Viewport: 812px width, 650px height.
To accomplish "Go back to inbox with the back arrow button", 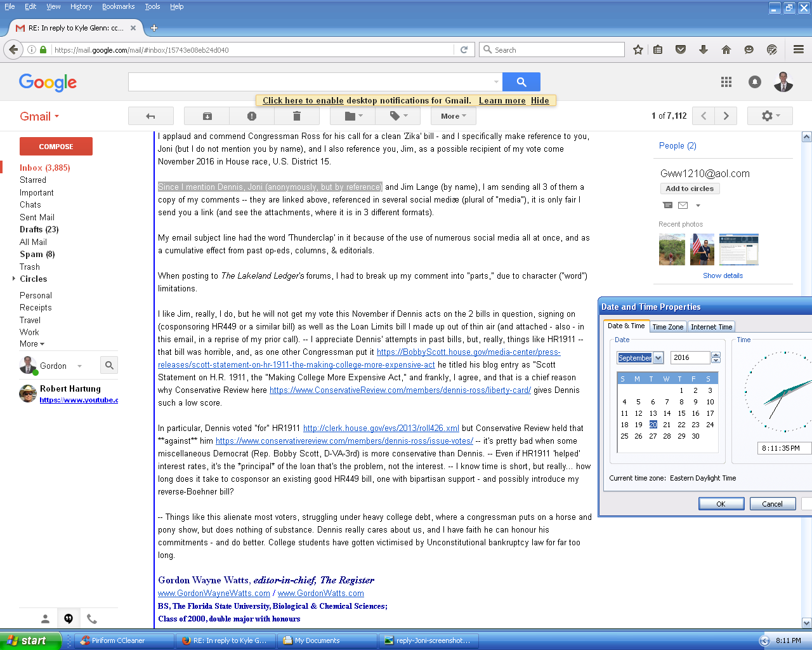I will [x=150, y=116].
